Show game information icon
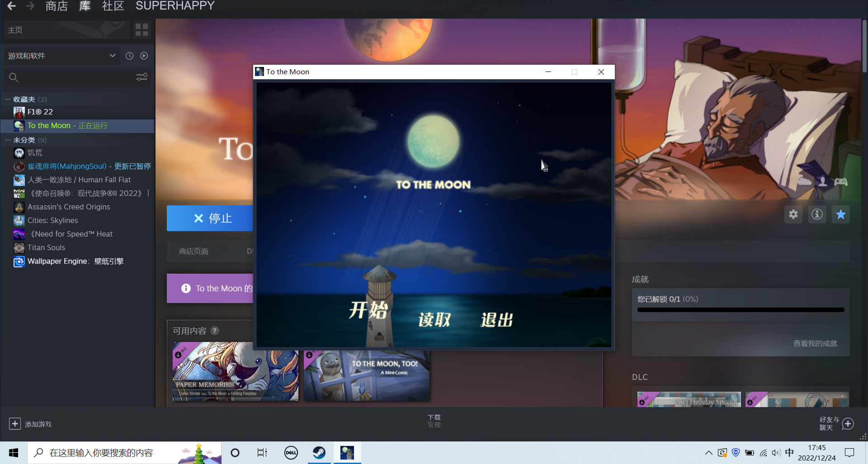Screen dimensions: 868x464 click(817, 214)
